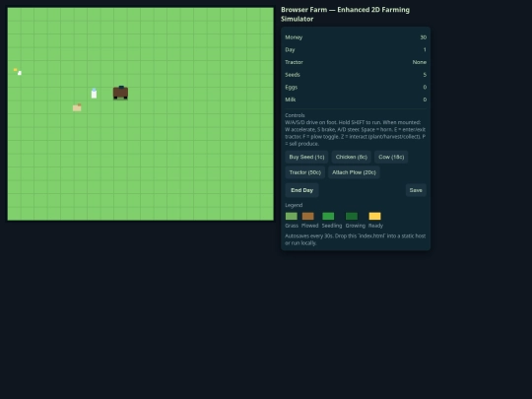Click the Milk label row

pyautogui.click(x=356, y=100)
